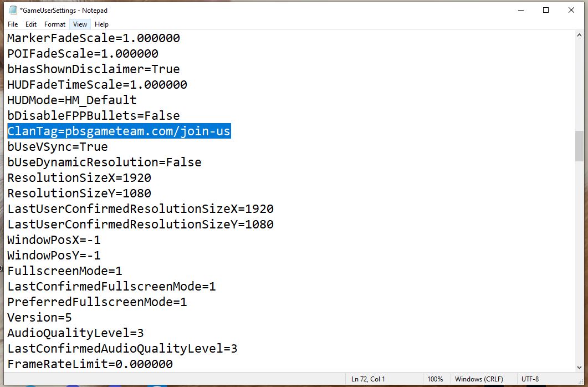Click the LastConfirmedFullscreenMode=1 line

111,287
